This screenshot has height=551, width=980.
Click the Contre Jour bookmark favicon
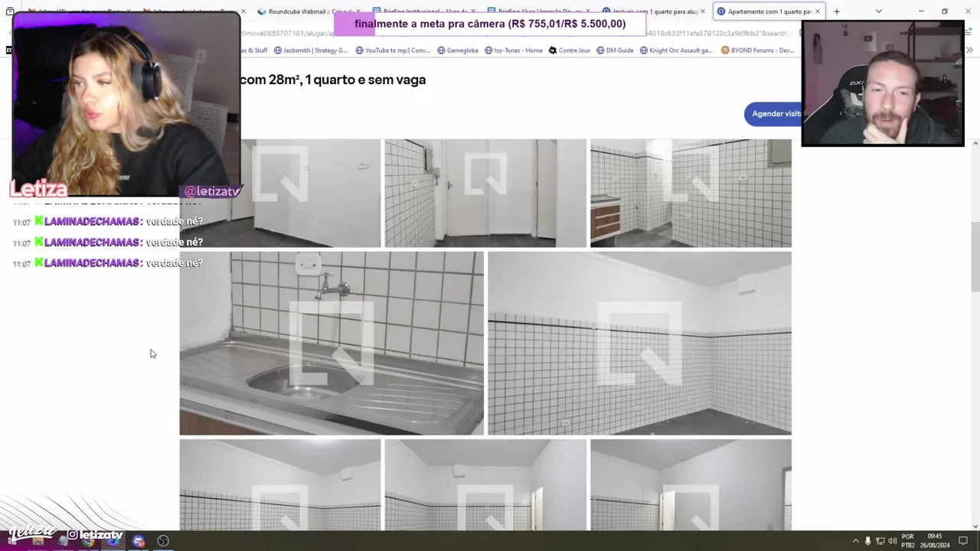(x=553, y=51)
